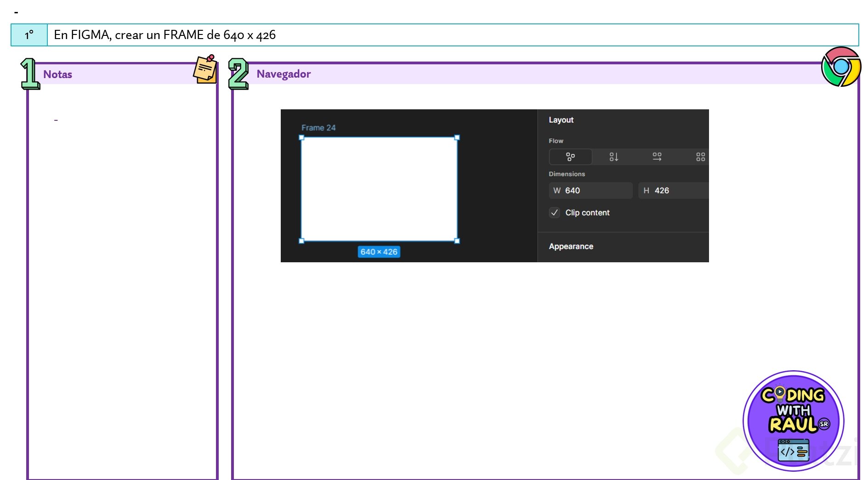Click the Notas panel title
The width and height of the screenshot is (868, 480).
(58, 74)
